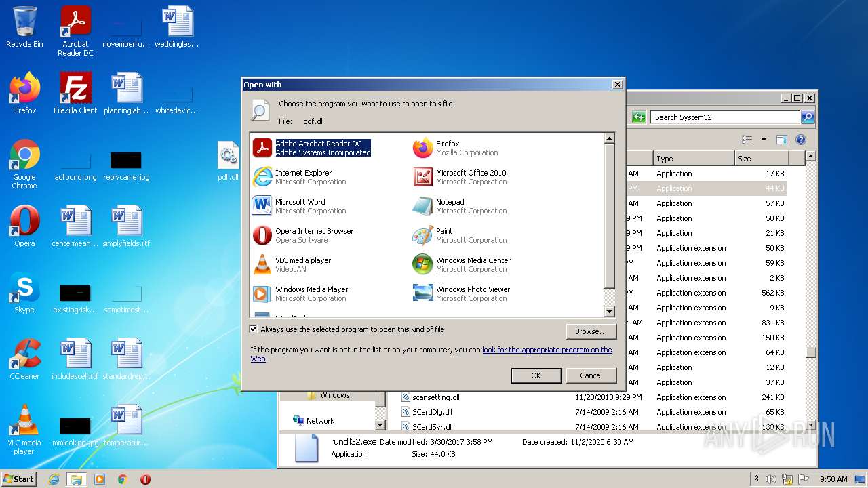868x488 pixels.
Task: Launch CCleaner desktop shortcut
Action: (24, 359)
